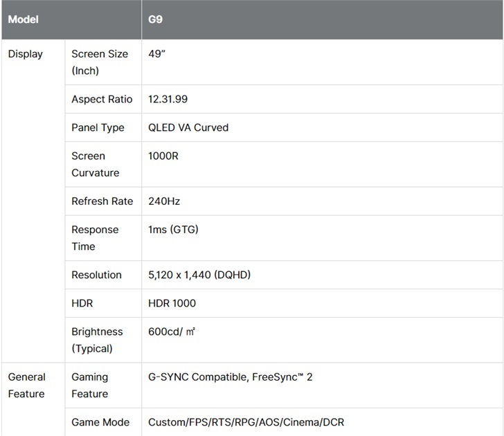Click the Panel Type label

[x=98, y=127]
